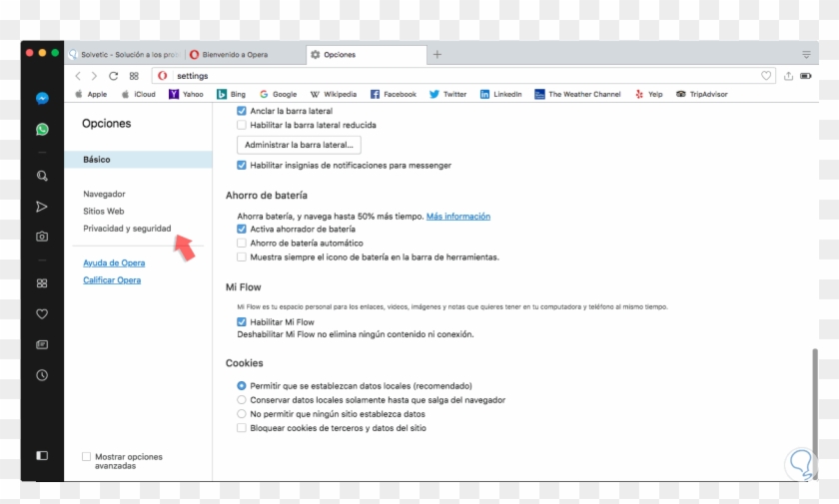This screenshot has height=504, width=839.
Task: Open Messenger in the Opera sidebar
Action: pos(42,99)
